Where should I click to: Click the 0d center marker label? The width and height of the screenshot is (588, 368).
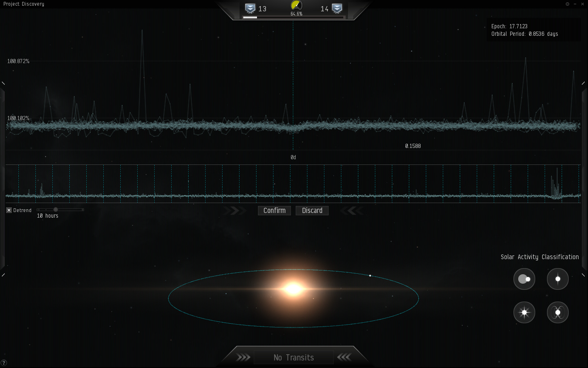[x=293, y=157]
